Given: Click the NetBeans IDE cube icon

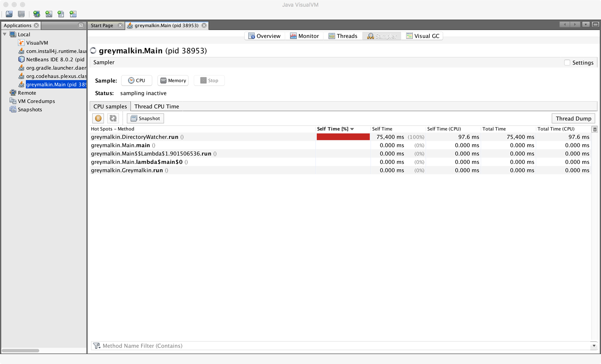Looking at the screenshot, I should coord(21,59).
